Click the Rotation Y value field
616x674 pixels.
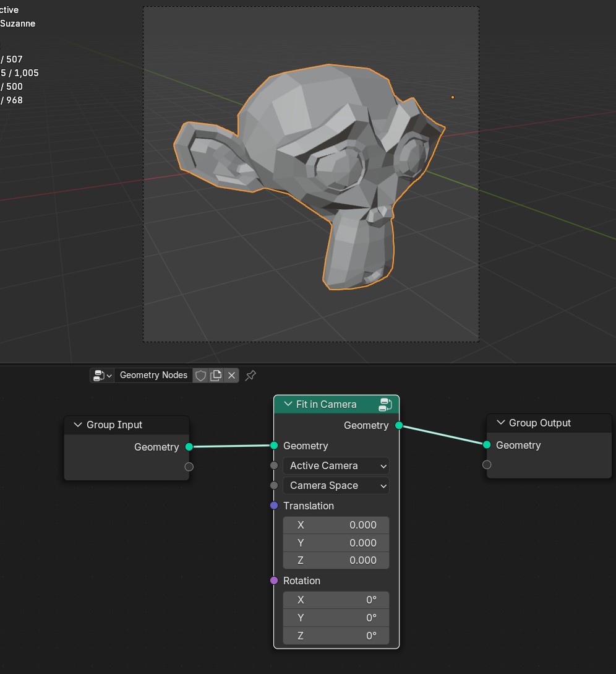pos(336,618)
